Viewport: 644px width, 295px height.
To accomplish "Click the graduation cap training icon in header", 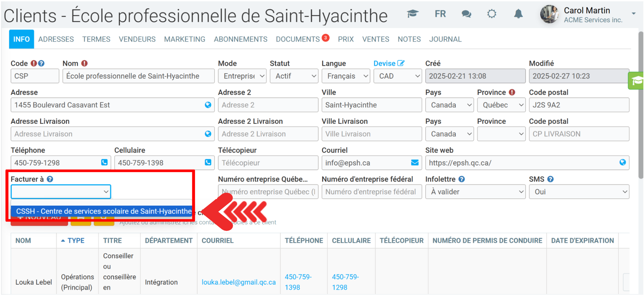I will click(x=413, y=14).
